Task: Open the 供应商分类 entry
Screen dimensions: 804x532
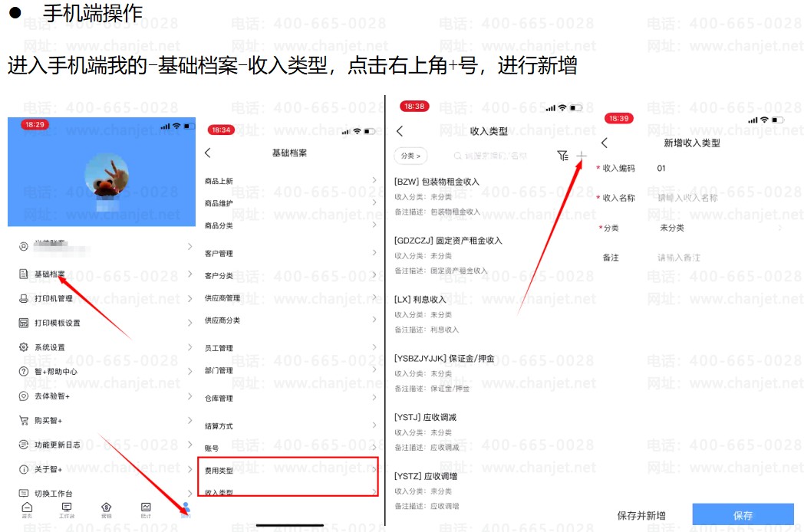Action: pyautogui.click(x=291, y=320)
